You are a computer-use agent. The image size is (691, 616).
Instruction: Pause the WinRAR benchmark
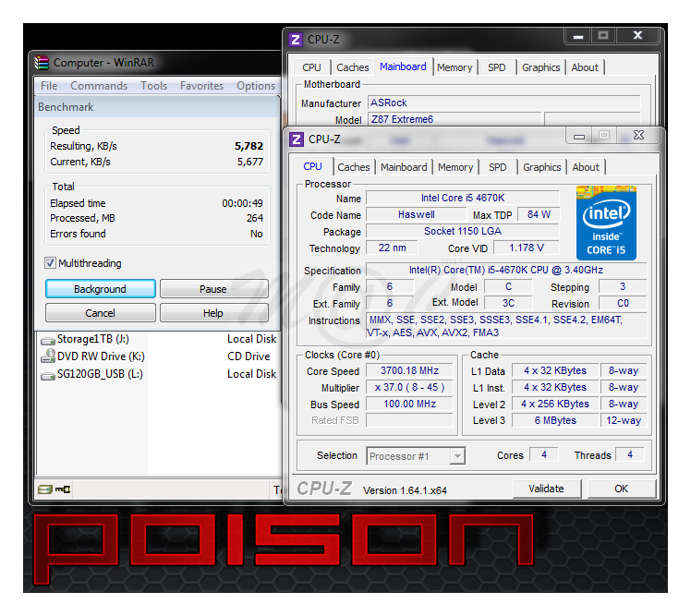tap(213, 289)
